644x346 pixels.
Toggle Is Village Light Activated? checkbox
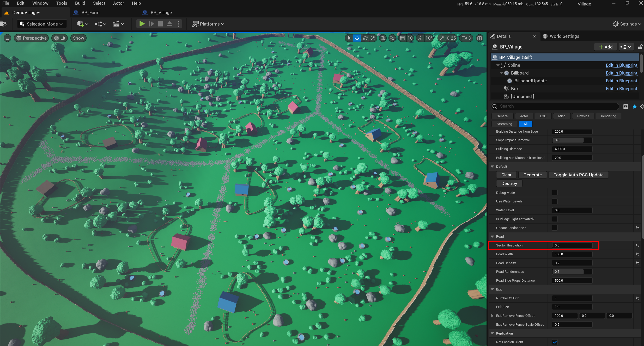coord(555,219)
